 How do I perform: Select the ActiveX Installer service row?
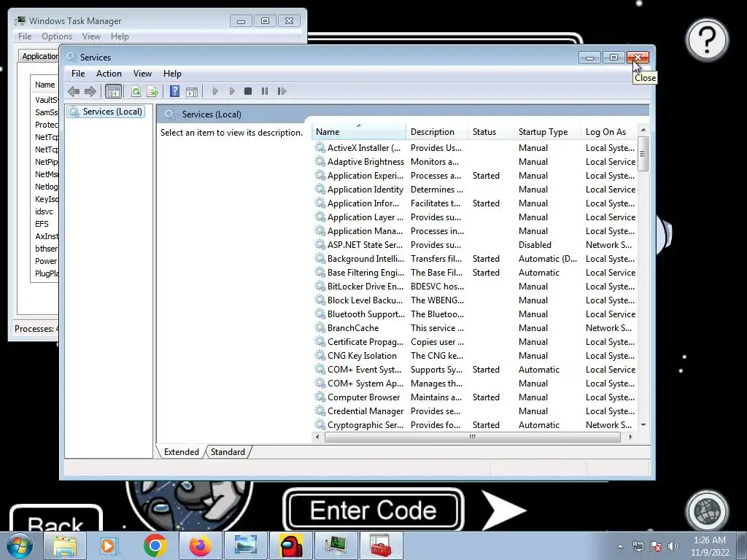[475, 148]
